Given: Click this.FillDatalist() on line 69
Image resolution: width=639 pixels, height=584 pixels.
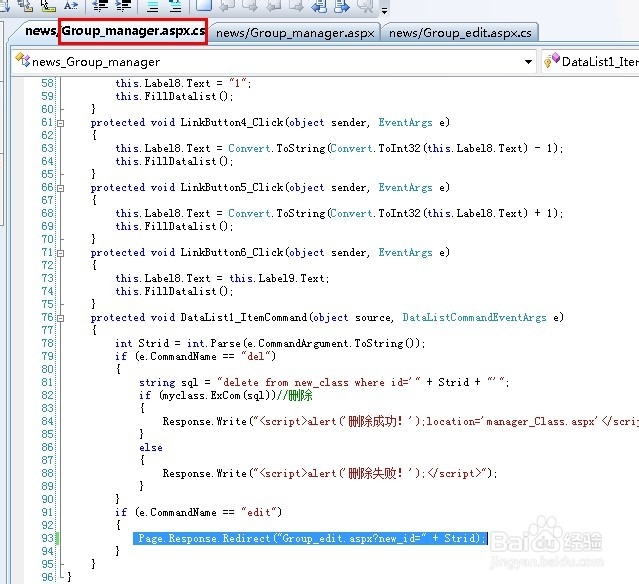Looking at the screenshot, I should click(174, 226).
